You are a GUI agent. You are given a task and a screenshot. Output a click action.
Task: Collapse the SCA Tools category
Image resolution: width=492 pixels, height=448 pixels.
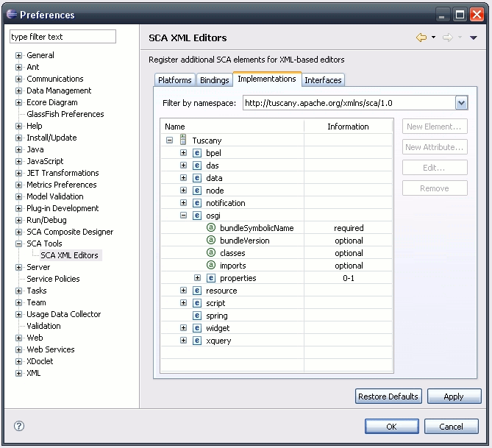point(19,243)
